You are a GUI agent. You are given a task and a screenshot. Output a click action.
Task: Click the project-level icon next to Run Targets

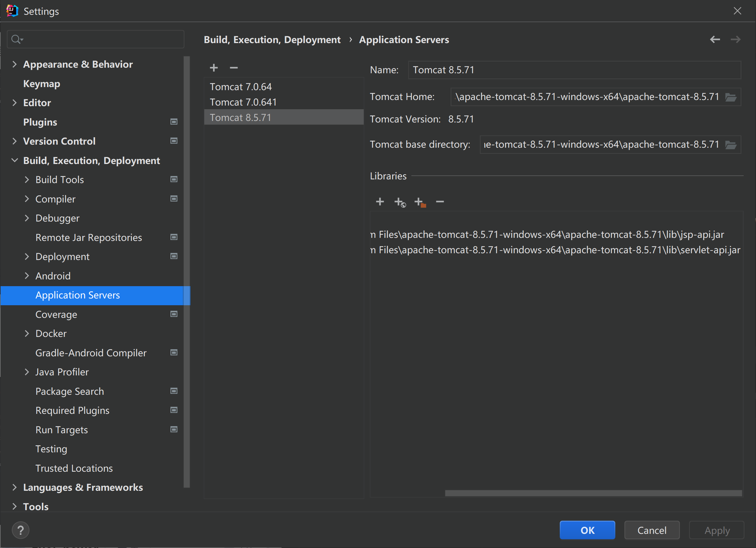pyautogui.click(x=174, y=429)
